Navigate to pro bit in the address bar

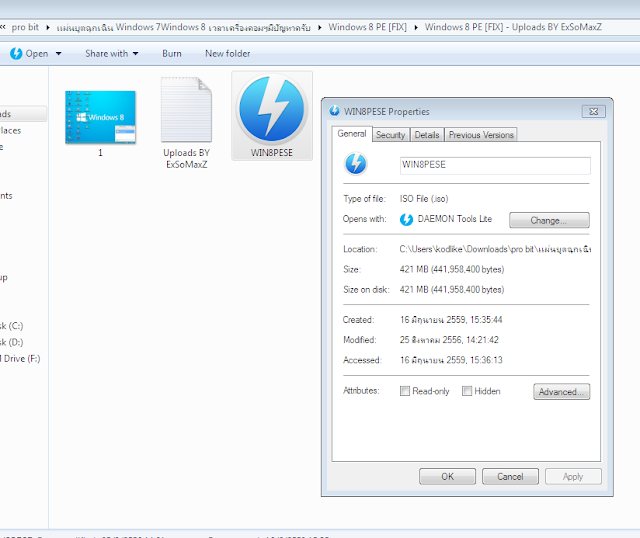coord(25,27)
